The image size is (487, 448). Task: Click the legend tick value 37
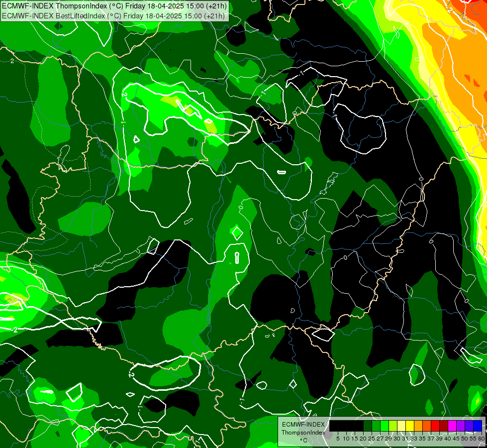(x=431, y=439)
